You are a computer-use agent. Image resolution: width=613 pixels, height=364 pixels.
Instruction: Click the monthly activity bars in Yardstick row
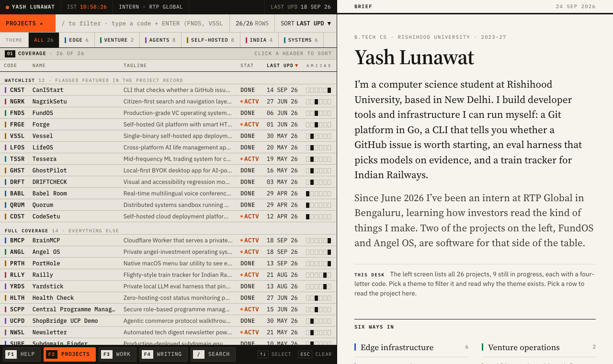pos(318,286)
